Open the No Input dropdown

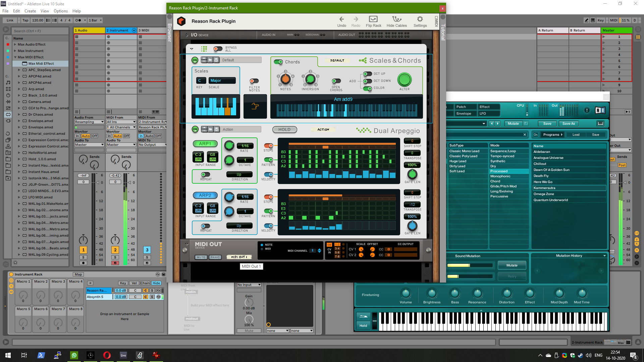(249, 285)
